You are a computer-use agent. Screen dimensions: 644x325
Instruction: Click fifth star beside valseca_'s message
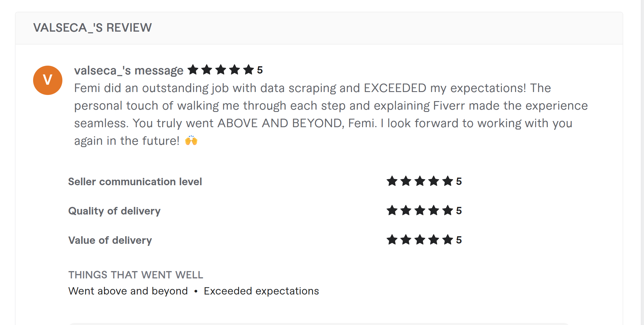(x=248, y=70)
